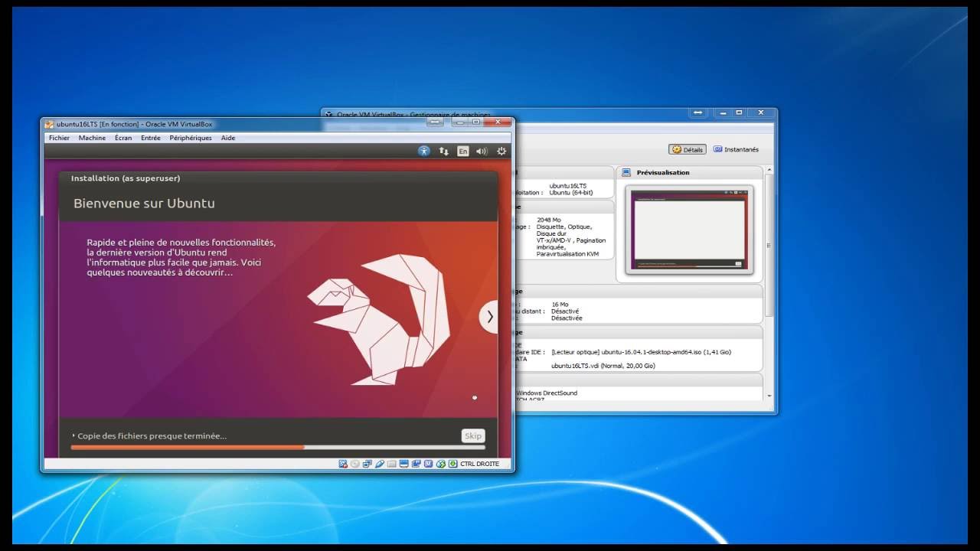This screenshot has height=551, width=980.
Task: Click the shared folders status icon
Action: tap(392, 464)
